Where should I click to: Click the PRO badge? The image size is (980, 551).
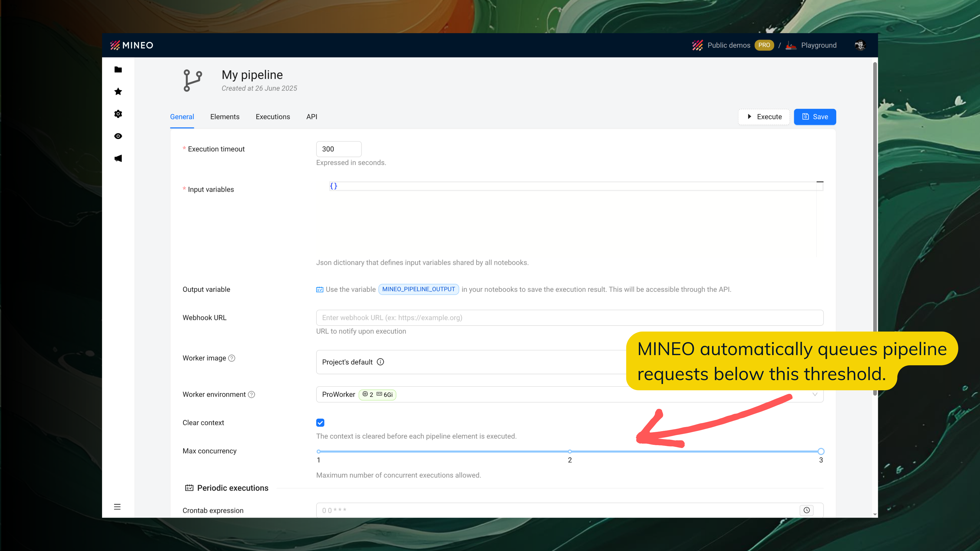click(764, 45)
